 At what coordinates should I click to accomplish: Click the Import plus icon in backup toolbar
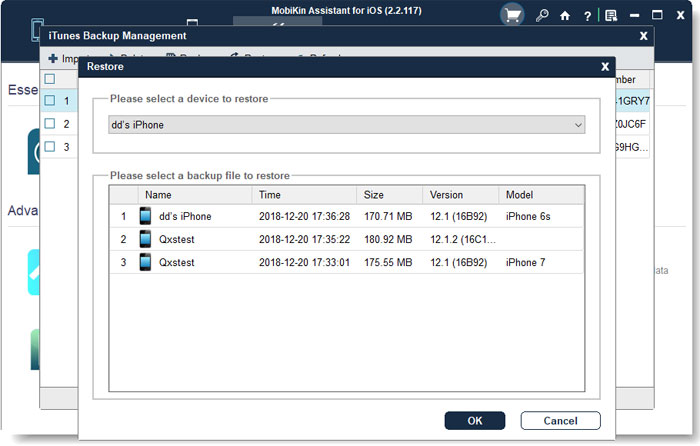[53, 58]
